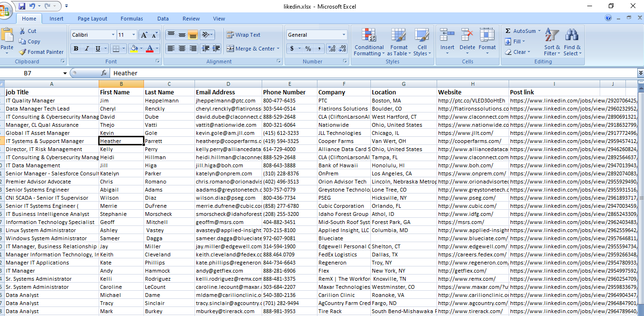
Task: Open Sort & Filter menu
Action: (x=552, y=42)
